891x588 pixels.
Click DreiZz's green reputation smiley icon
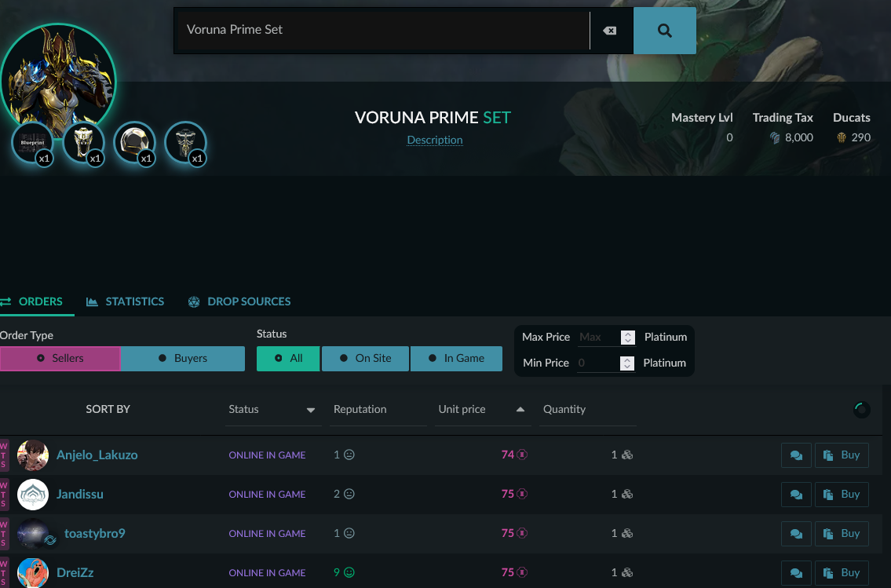click(349, 572)
